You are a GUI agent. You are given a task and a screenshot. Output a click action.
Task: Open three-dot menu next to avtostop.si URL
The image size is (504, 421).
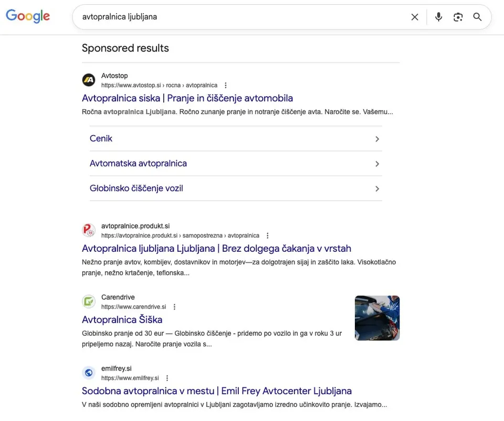[x=226, y=85]
